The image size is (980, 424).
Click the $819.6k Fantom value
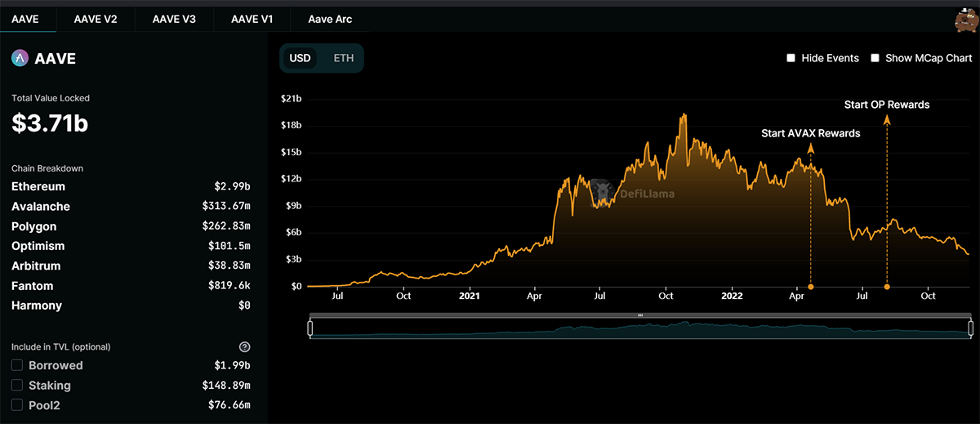229,286
